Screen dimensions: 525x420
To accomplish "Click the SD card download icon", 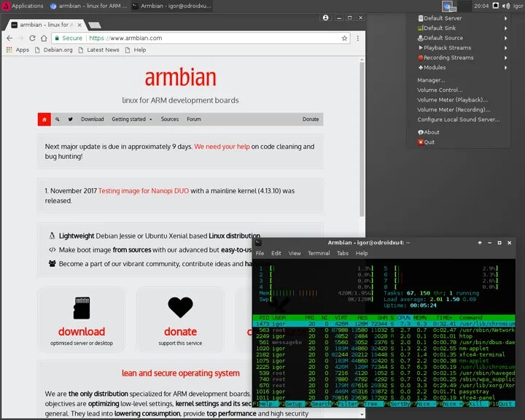I will [x=82, y=308].
